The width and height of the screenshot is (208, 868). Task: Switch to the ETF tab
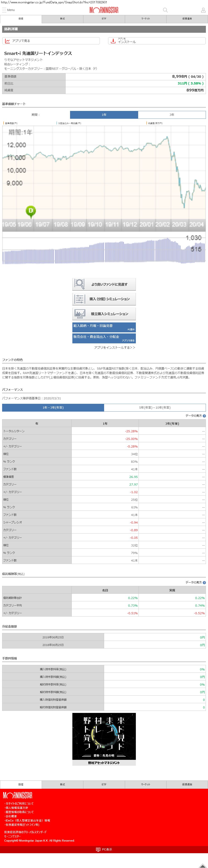104,19
